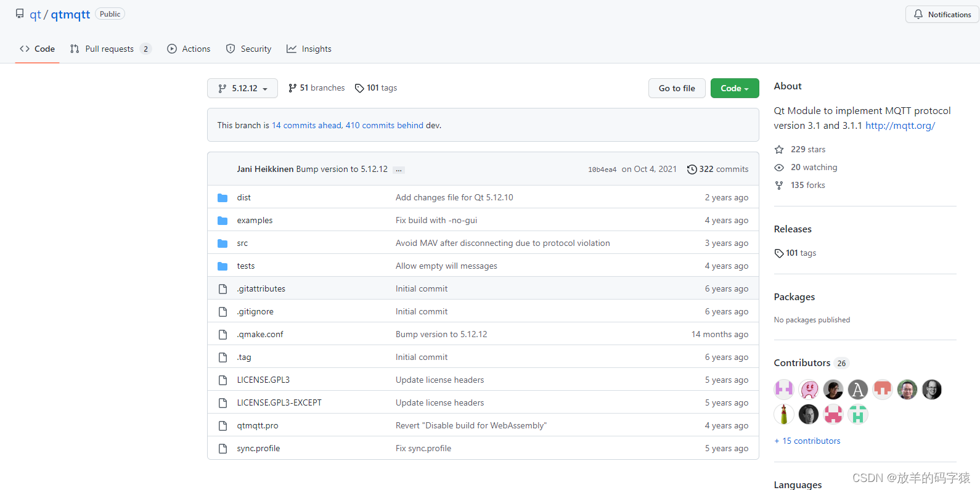This screenshot has height=490, width=980.
Task: Click the tests folder icon
Action: pyautogui.click(x=223, y=266)
